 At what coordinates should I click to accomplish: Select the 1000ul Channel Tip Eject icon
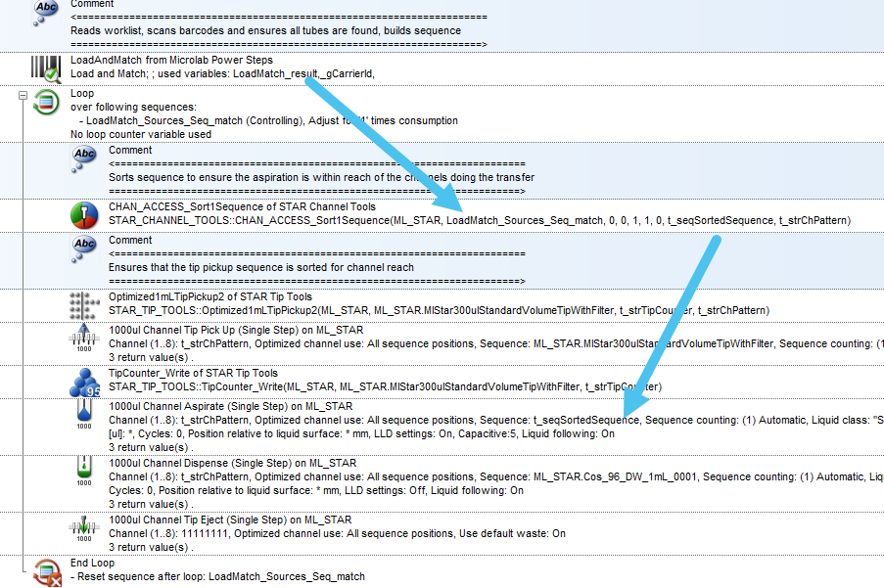point(85,530)
